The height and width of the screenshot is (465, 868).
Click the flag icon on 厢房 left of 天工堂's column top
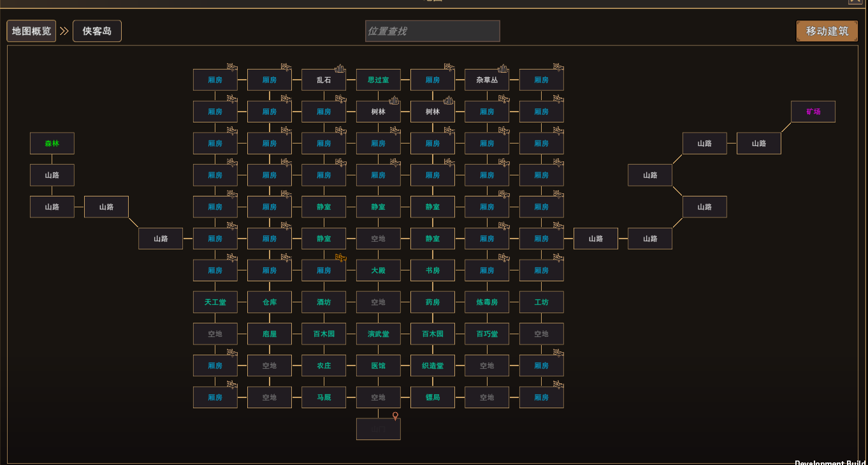point(232,67)
